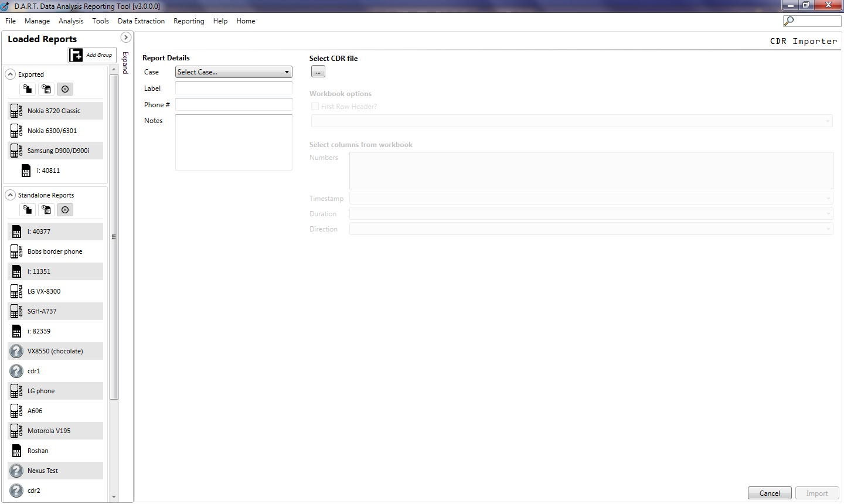Click the LG phone GSM icon
This screenshot has width=844, height=504.
coord(16,391)
